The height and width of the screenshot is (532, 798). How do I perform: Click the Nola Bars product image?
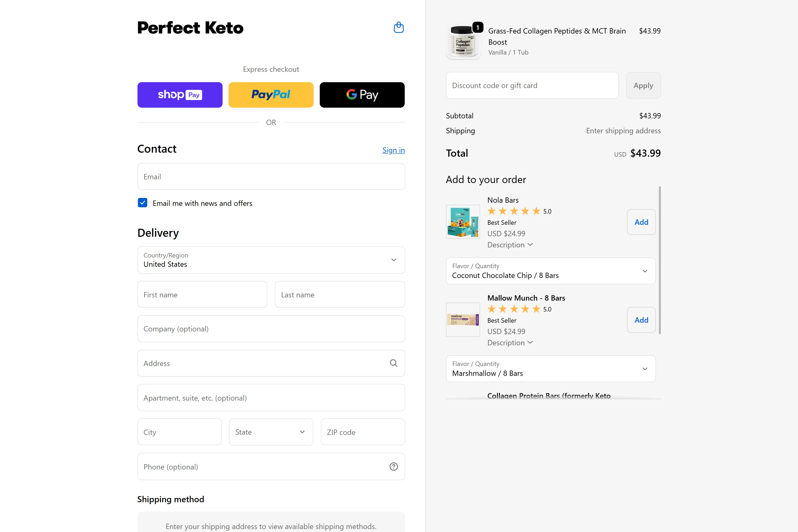click(463, 222)
